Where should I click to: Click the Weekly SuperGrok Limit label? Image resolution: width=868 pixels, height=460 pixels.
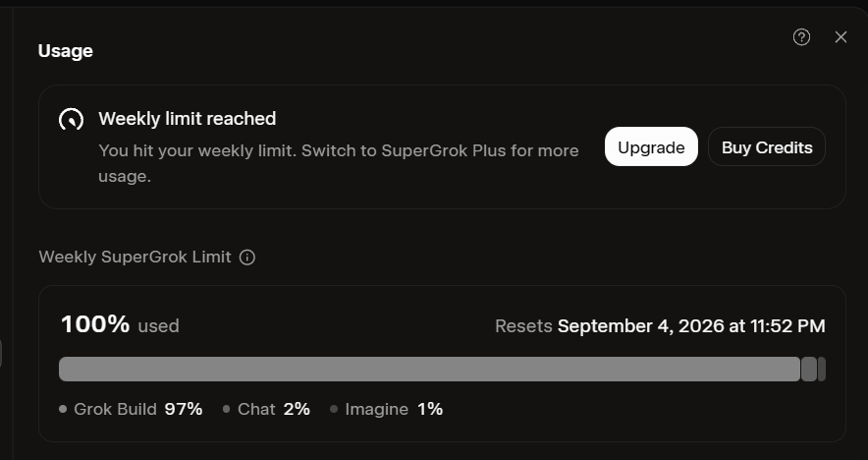point(136,258)
